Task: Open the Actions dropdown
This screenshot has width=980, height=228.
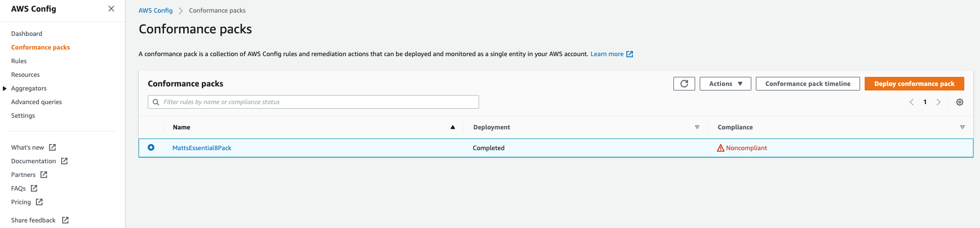Action: 726,84
